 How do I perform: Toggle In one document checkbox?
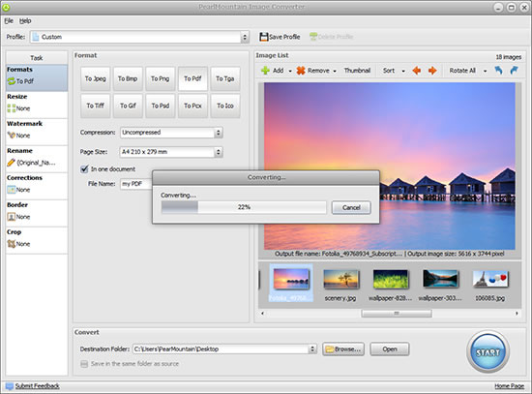84,169
